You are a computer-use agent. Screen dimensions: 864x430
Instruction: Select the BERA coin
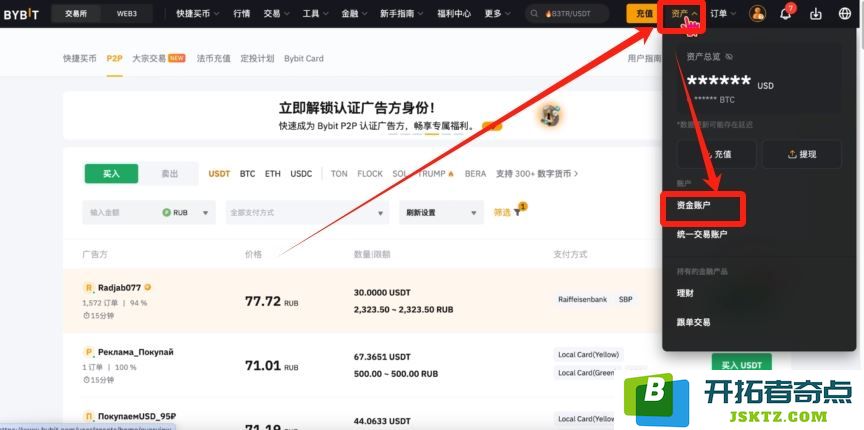475,174
